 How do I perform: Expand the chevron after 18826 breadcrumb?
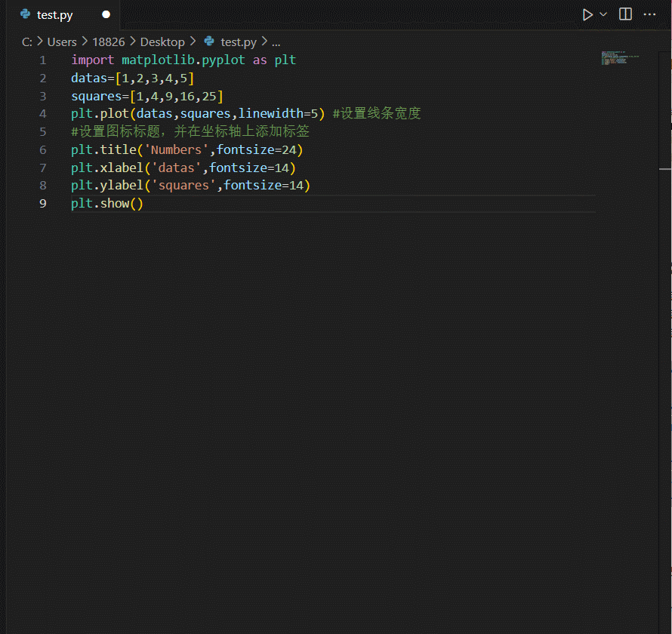click(132, 42)
